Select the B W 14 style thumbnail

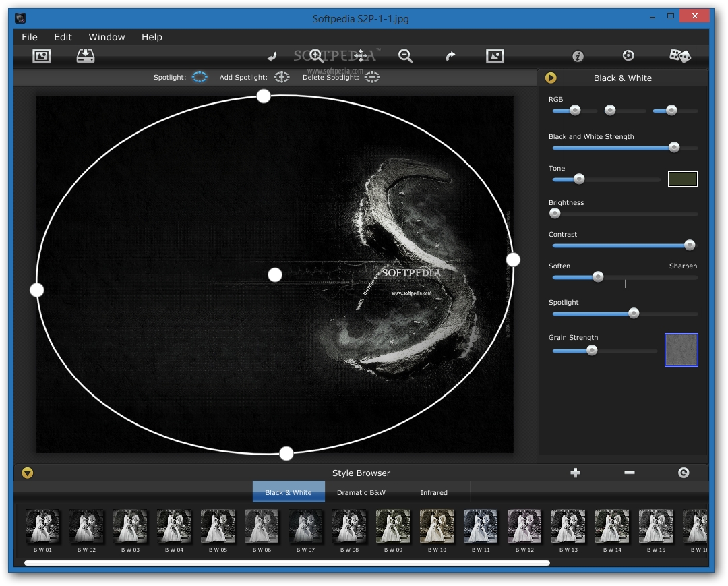pos(612,526)
